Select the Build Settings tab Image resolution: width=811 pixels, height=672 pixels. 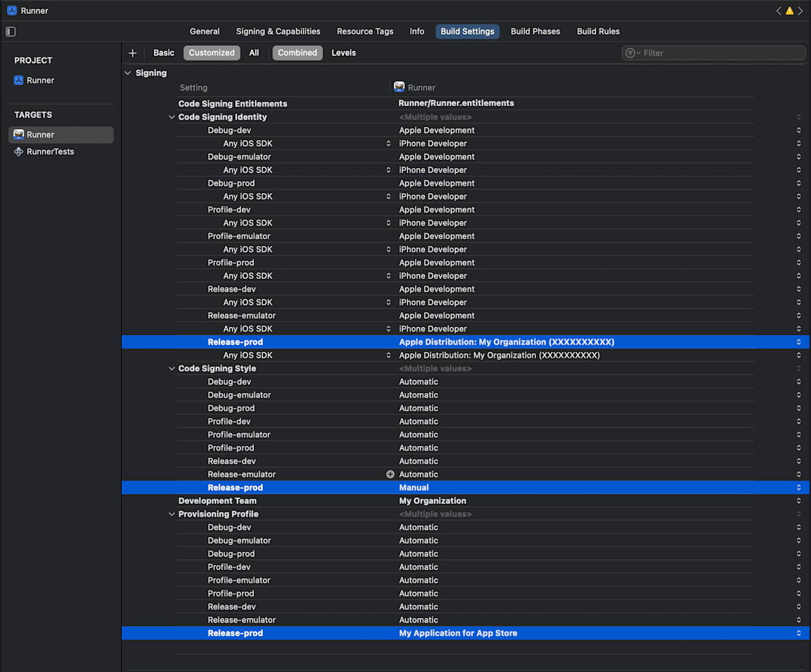pyautogui.click(x=468, y=31)
